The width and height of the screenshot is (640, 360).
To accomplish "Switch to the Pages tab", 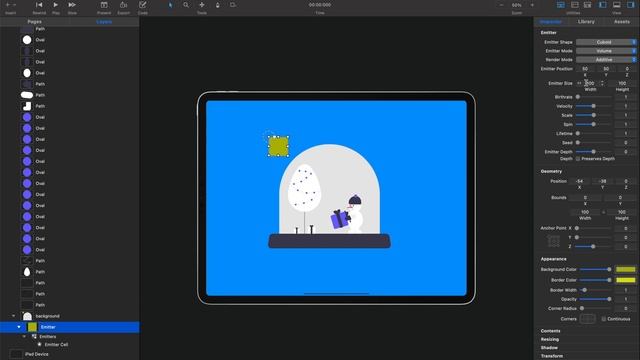I will (35, 22).
